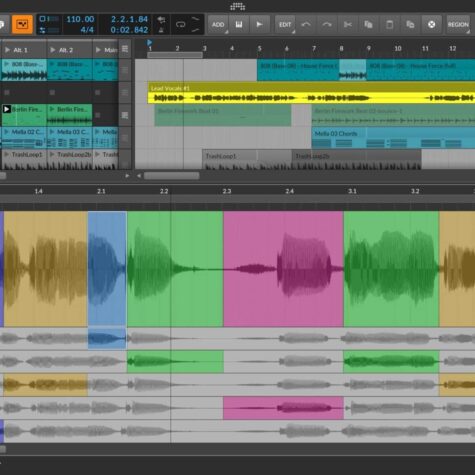
Task: Click the redo arrow icon
Action: pos(327,24)
